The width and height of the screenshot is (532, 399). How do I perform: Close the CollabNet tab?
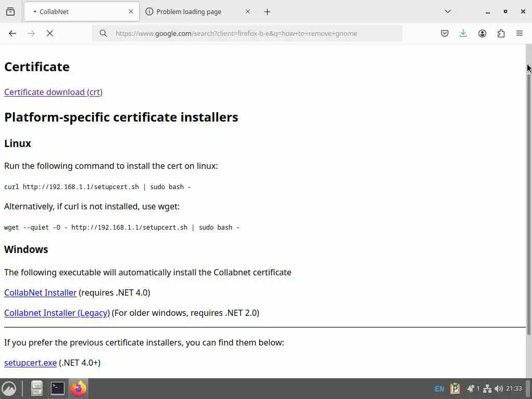click(131, 11)
